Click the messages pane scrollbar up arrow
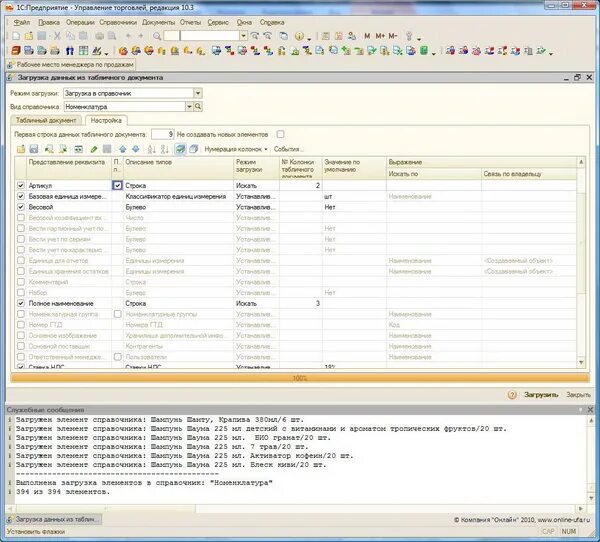The height and width of the screenshot is (542, 600). pyautogui.click(x=591, y=420)
